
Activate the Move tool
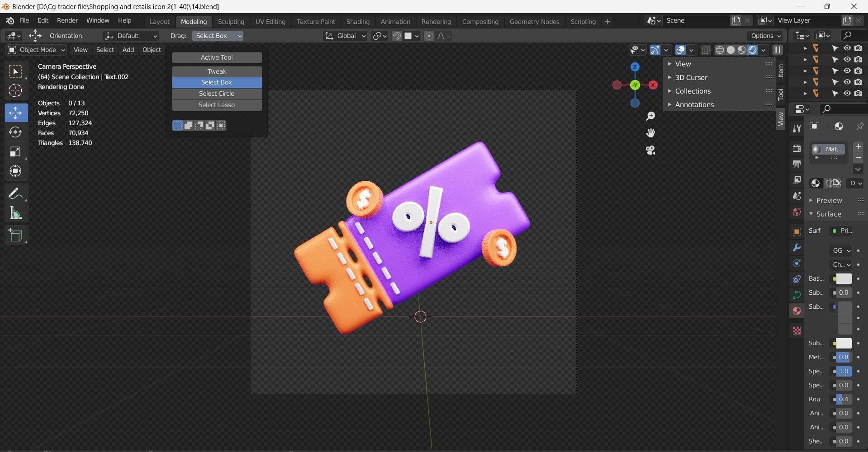15,113
